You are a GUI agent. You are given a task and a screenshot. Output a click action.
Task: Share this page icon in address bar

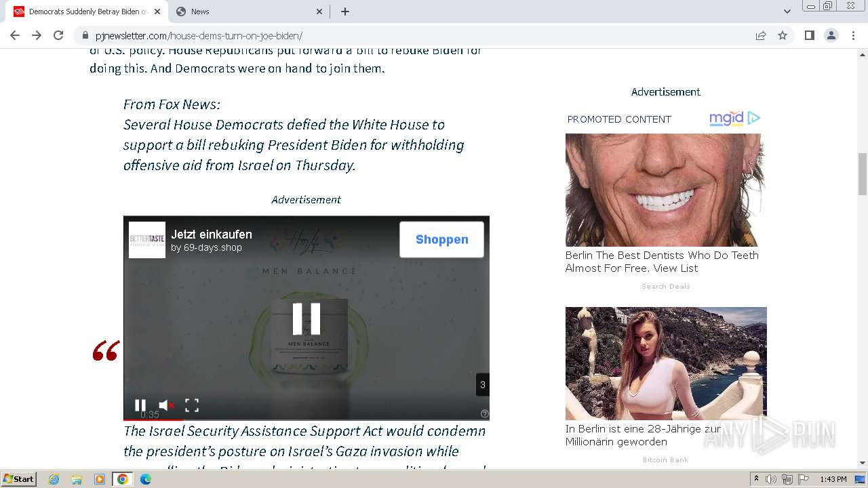click(x=761, y=35)
